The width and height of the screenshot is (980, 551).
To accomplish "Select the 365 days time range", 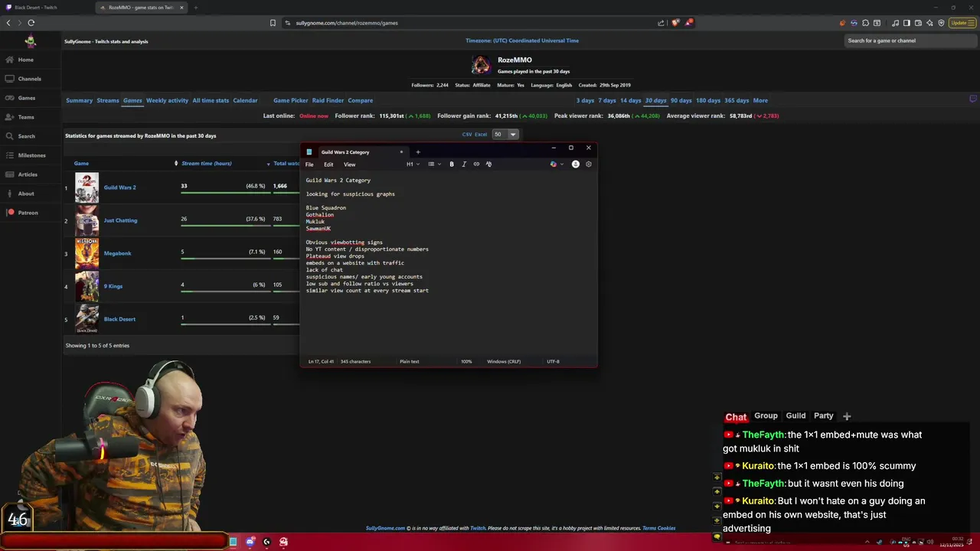I will 737,100.
